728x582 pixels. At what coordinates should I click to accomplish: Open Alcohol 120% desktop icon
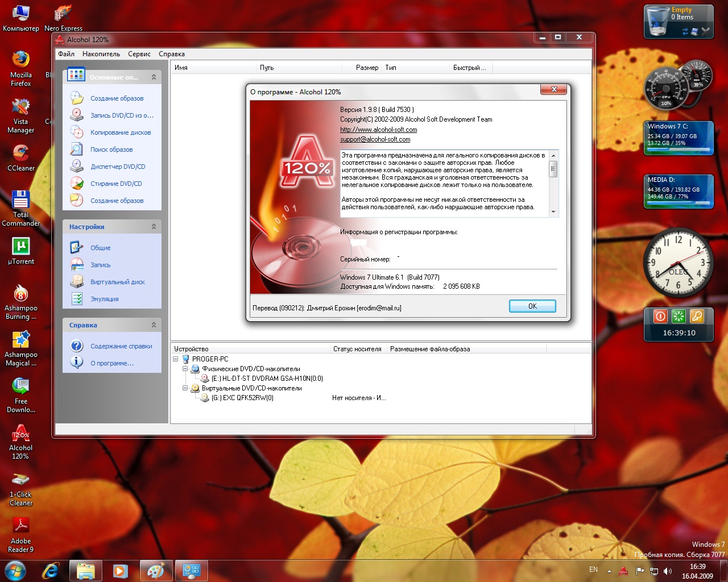pos(21,442)
